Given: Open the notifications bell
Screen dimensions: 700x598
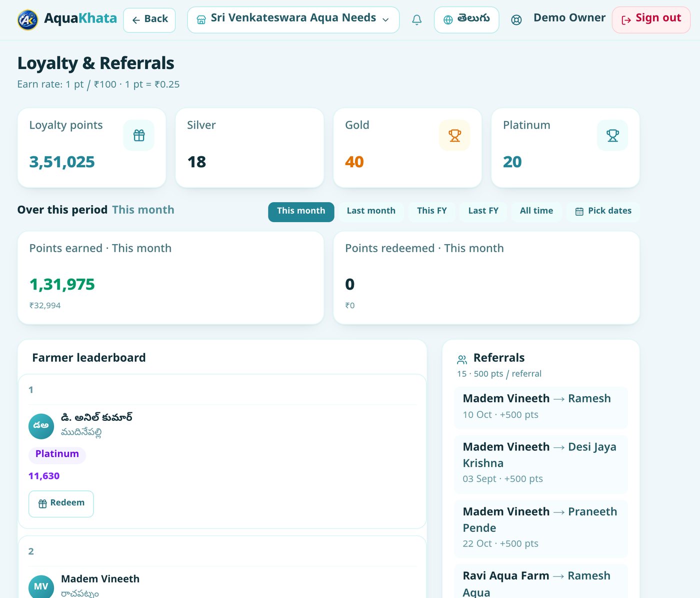Looking at the screenshot, I should (416, 20).
